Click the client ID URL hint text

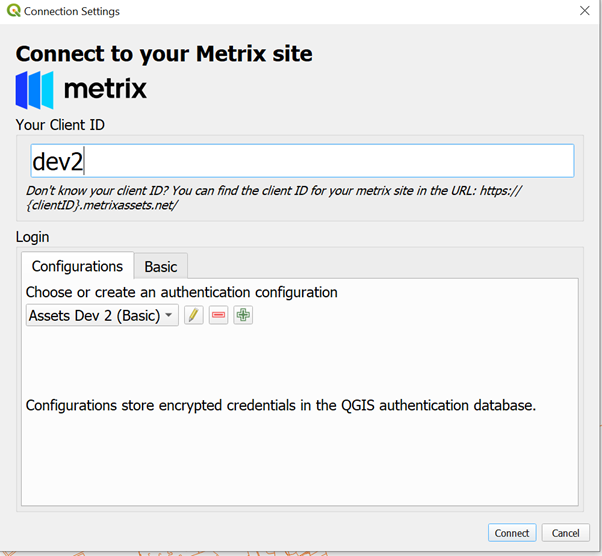click(x=273, y=198)
